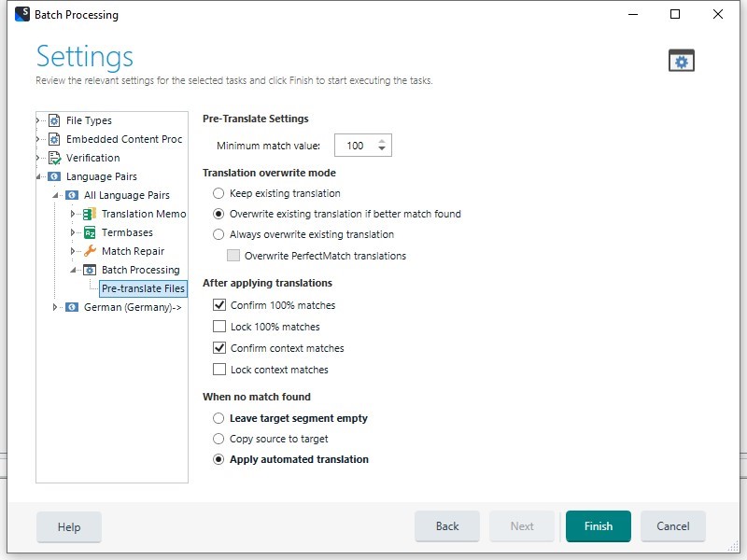The width and height of the screenshot is (747, 560).
Task: Increase minimum match value with up arrow
Action: click(382, 142)
